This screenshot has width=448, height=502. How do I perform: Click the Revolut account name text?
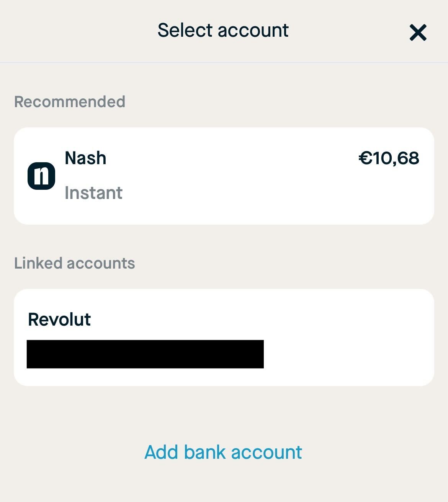pyautogui.click(x=59, y=319)
